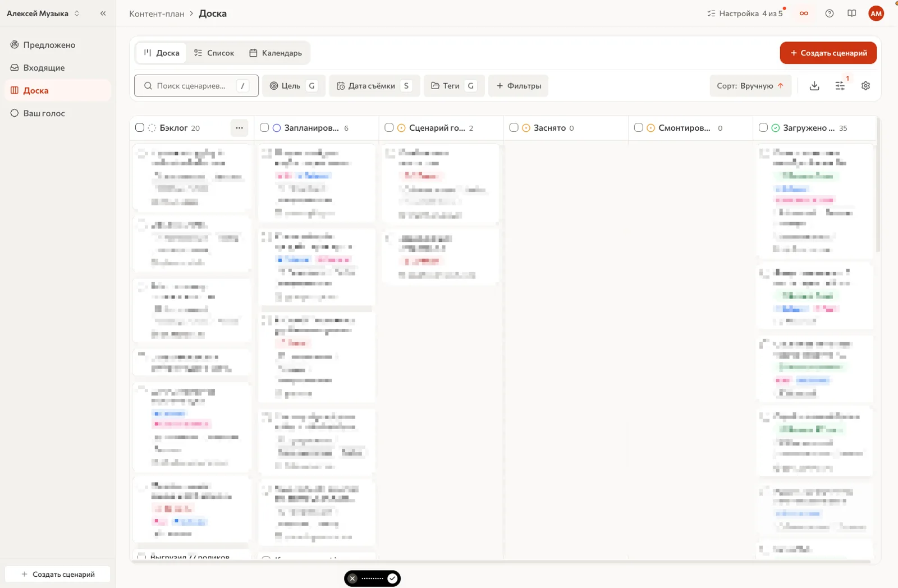The width and height of the screenshot is (898, 588).
Task: Click sidebar bottom Создать сценарий button
Action: click(58, 574)
